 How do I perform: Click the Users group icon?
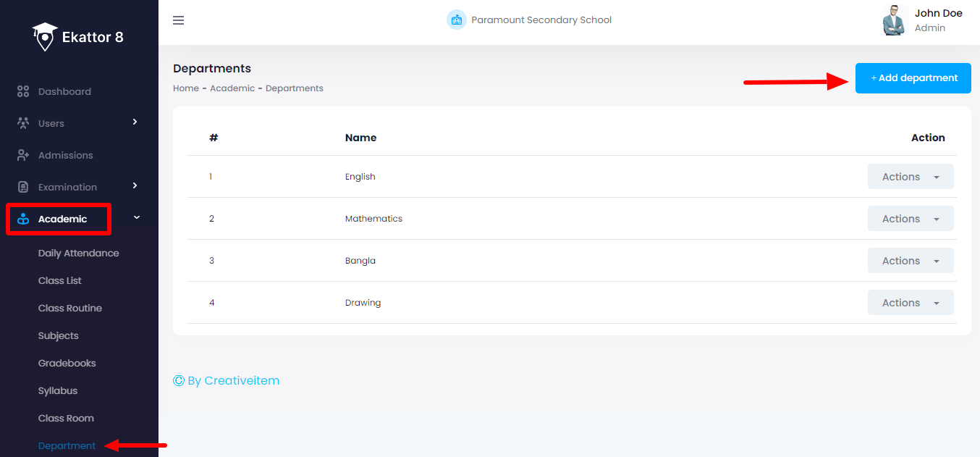[23, 123]
